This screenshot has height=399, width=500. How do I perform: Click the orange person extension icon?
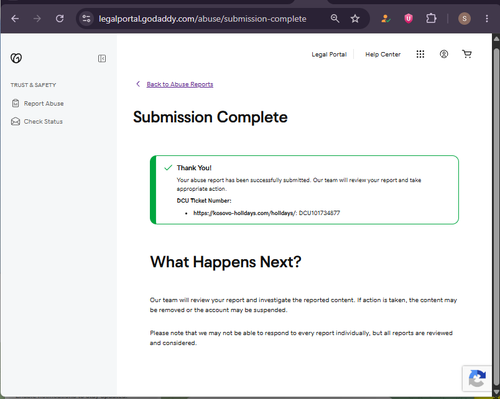pyautogui.click(x=386, y=19)
